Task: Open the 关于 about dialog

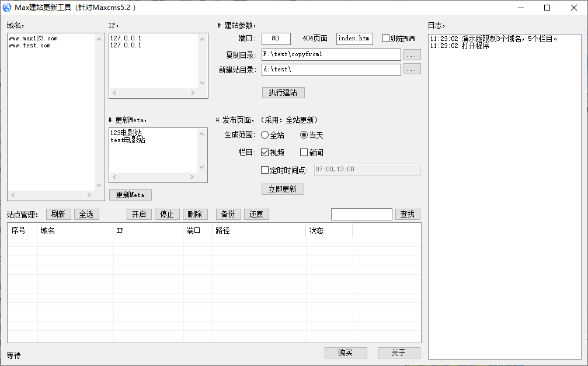Action: point(399,353)
